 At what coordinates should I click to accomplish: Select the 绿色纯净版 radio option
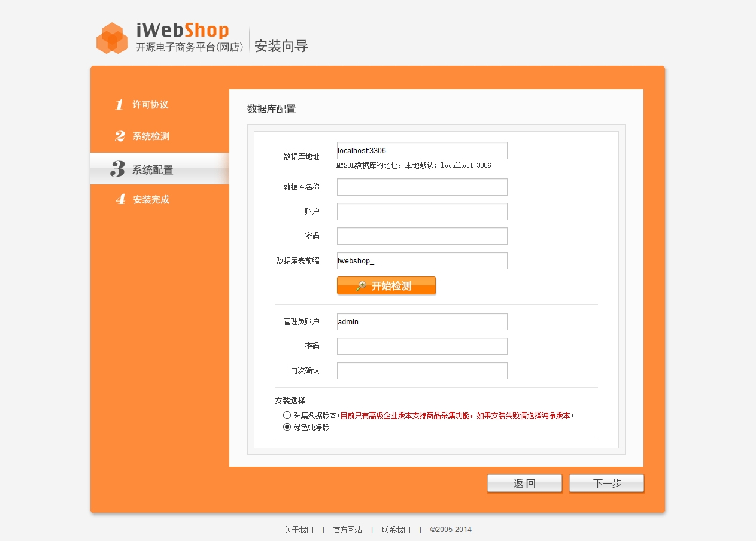pyautogui.click(x=287, y=427)
